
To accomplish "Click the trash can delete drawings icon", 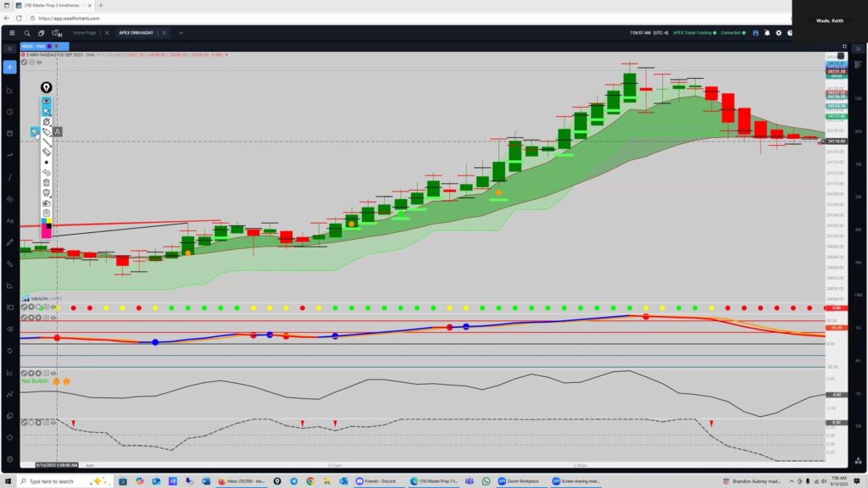I will tap(47, 182).
